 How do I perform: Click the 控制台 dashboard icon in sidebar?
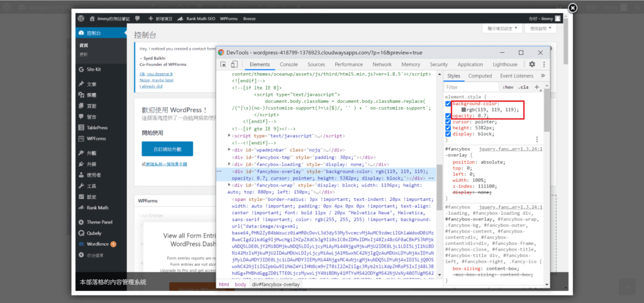tap(81, 33)
